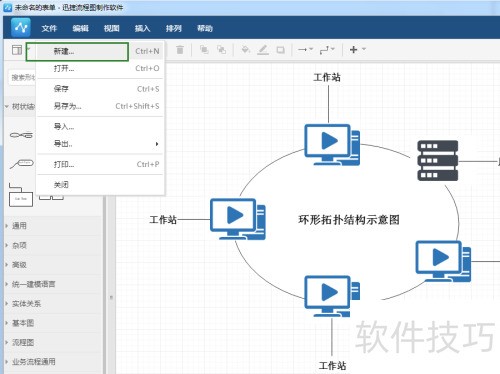Choose 打开... from the file menu
The height and width of the screenshot is (374, 500).
pyautogui.click(x=100, y=68)
